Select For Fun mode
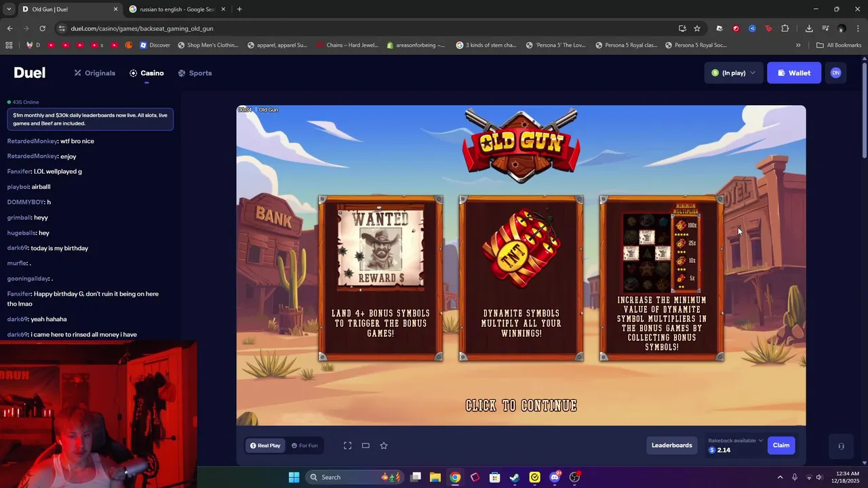Image resolution: width=868 pixels, height=488 pixels. 304,445
